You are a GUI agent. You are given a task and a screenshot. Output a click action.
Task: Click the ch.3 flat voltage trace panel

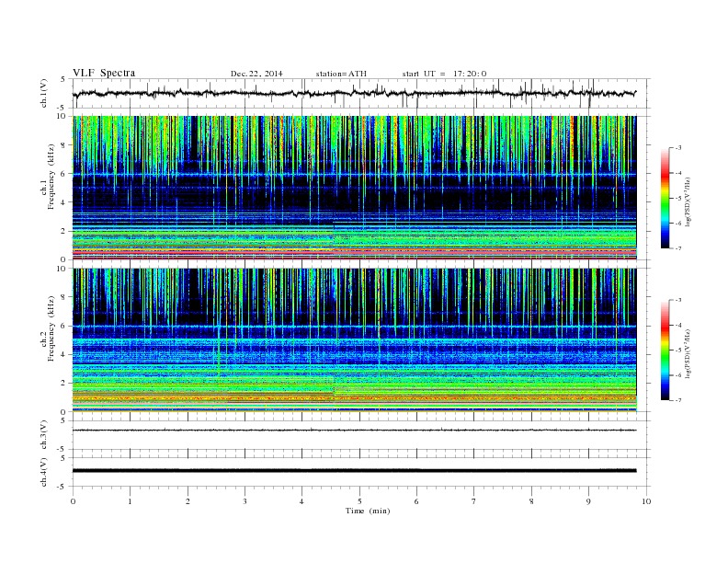[361, 435]
